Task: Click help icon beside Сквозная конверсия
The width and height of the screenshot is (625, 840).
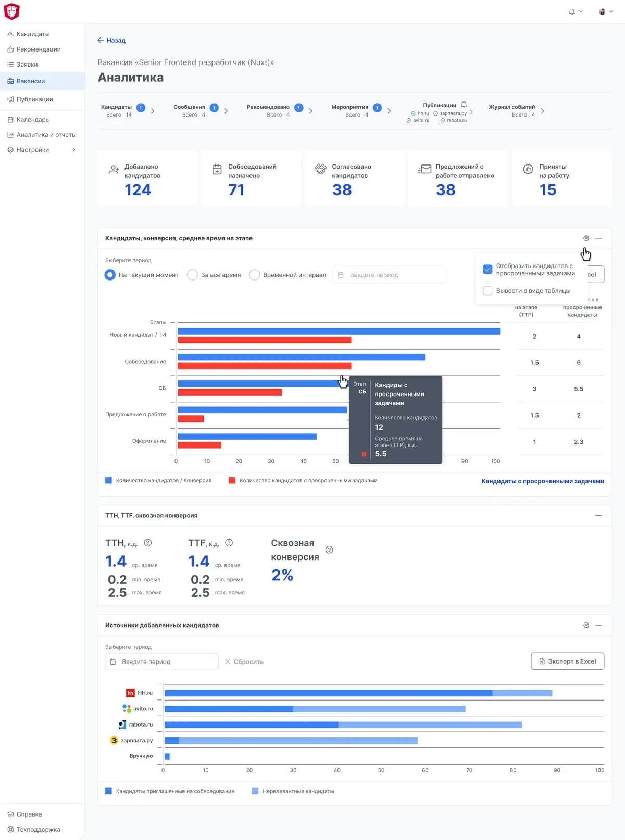Action: click(329, 550)
